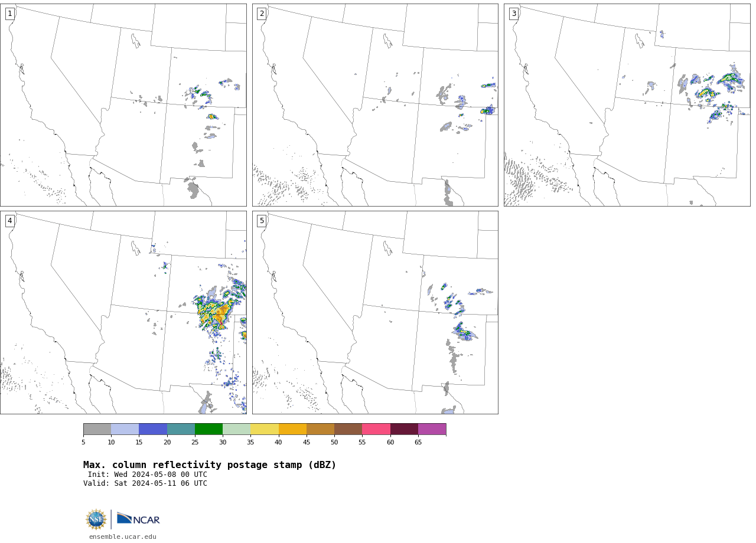Click the orange 40-45 dBZ swatch
The image size is (756, 543).
[292, 429]
